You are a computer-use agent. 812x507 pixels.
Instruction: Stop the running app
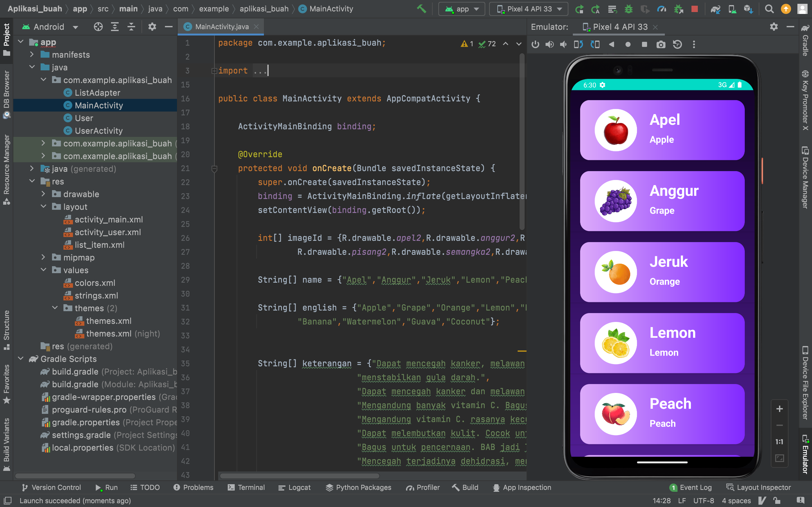[695, 9]
